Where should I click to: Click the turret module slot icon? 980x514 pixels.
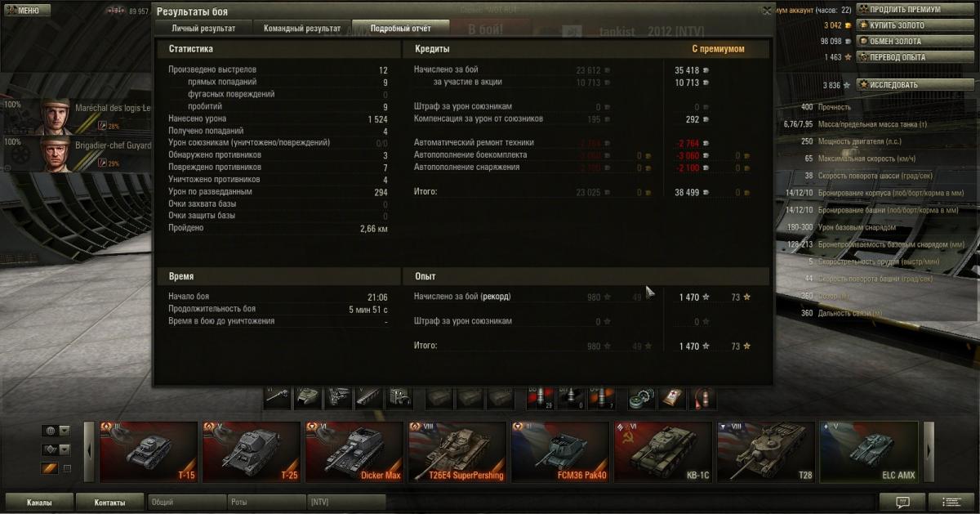308,397
